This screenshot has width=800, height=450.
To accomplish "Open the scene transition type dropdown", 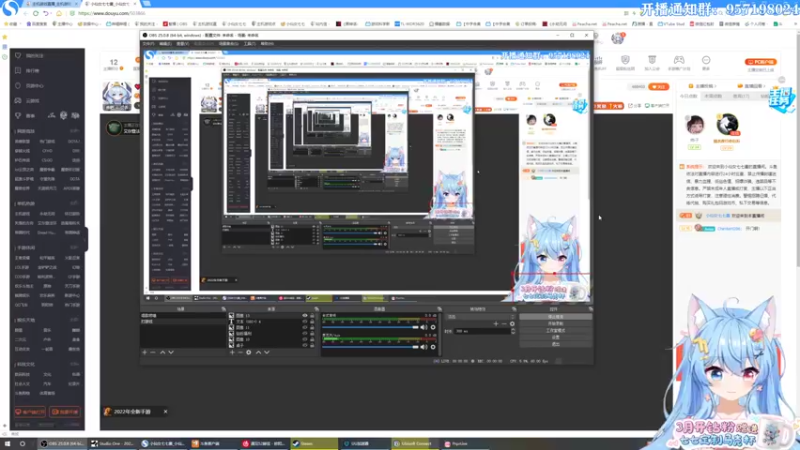I will (481, 317).
